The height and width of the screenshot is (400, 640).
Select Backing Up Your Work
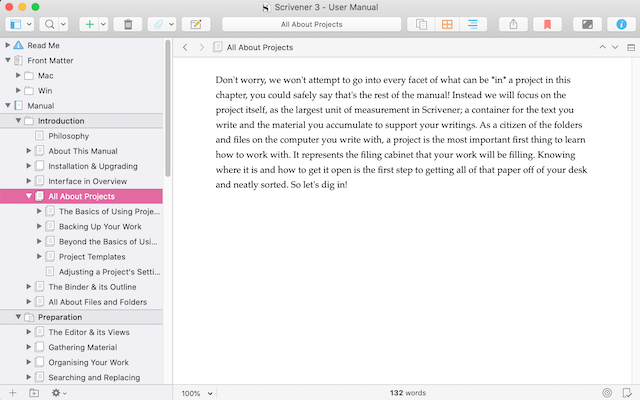click(100, 227)
